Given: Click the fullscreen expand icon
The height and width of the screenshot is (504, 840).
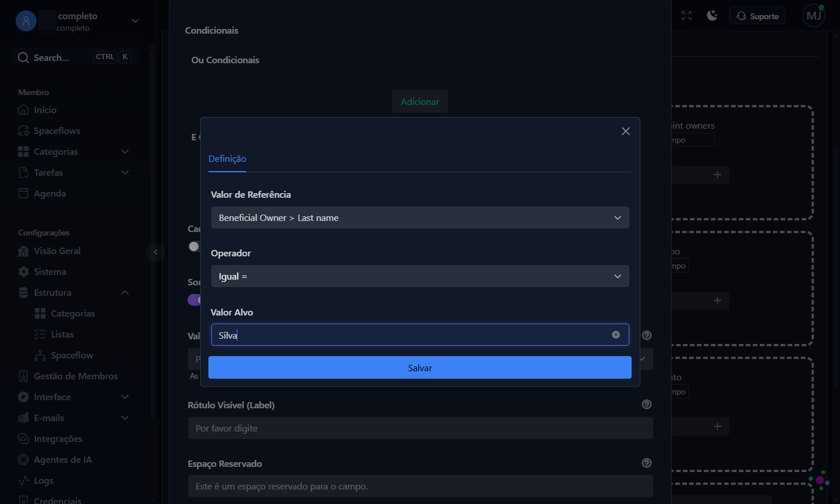Looking at the screenshot, I should [687, 16].
